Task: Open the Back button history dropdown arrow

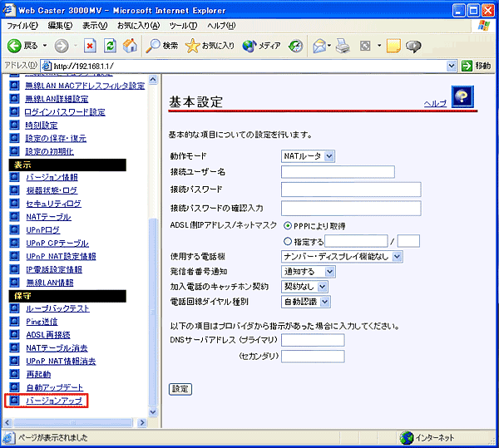Action: (x=45, y=46)
